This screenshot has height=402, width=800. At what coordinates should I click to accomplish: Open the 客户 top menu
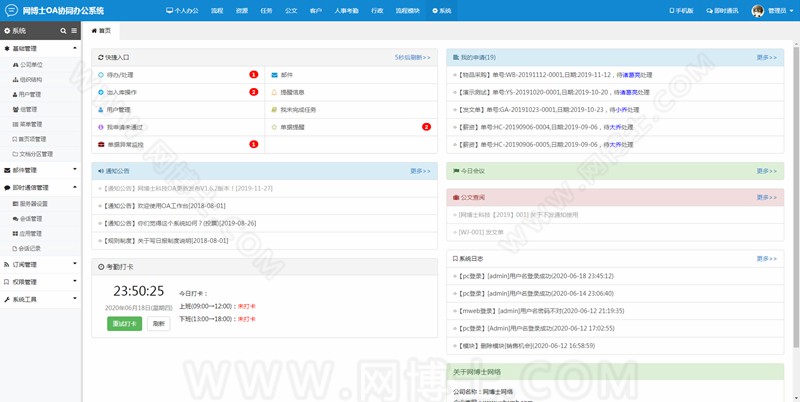coord(316,11)
